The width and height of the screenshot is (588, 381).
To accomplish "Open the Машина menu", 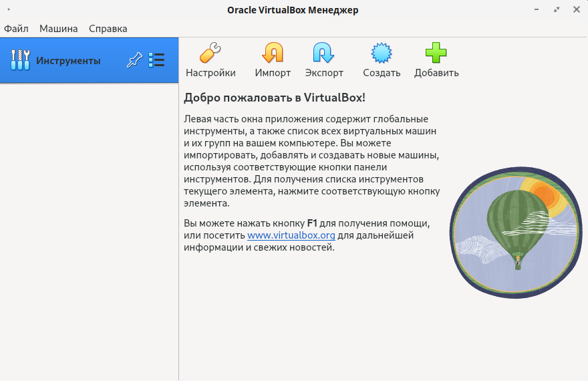I will [x=58, y=29].
